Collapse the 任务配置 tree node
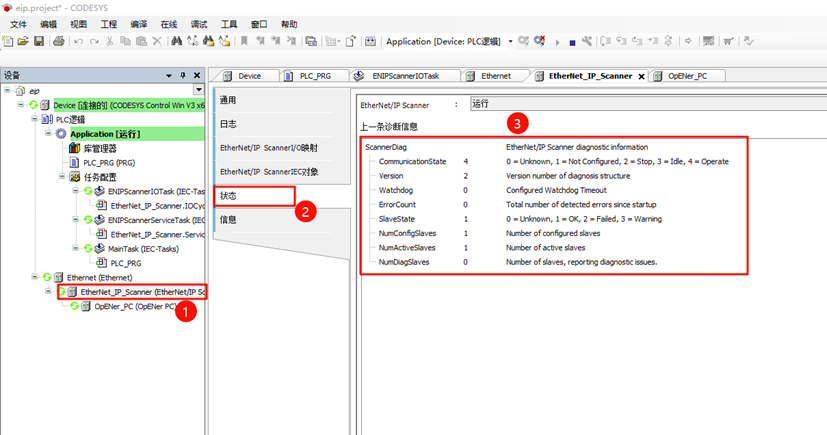This screenshot has height=435, width=827. (x=62, y=177)
